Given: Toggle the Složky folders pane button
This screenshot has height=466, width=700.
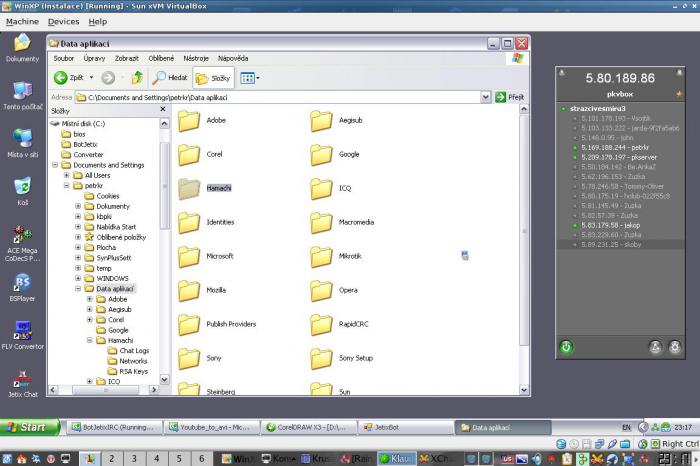Looking at the screenshot, I should tap(213, 78).
